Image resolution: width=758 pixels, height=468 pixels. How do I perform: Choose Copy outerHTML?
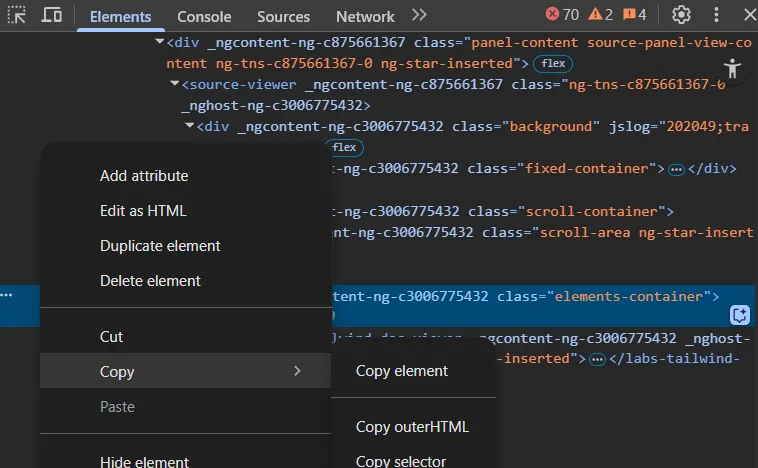pos(413,427)
